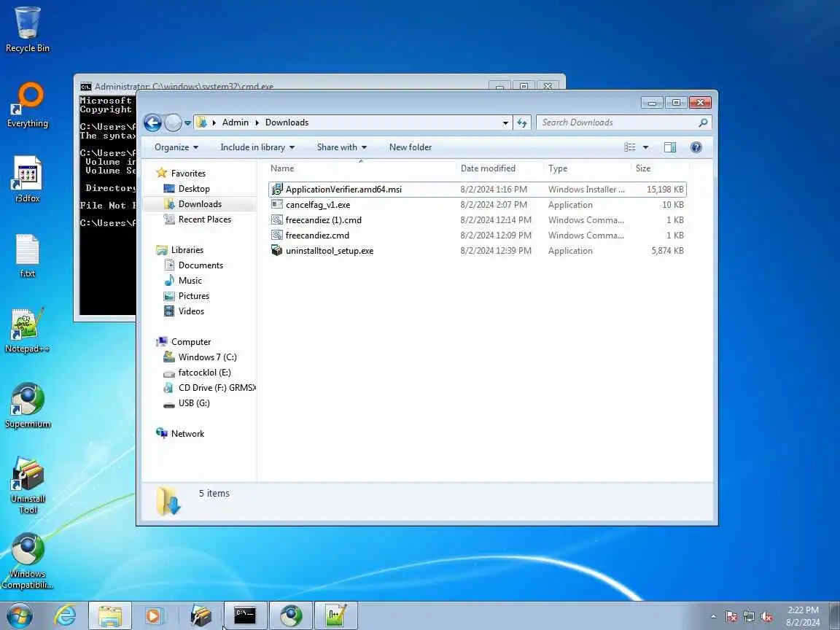Focus the Search Downloads field
The image size is (840, 630).
pyautogui.click(x=623, y=122)
